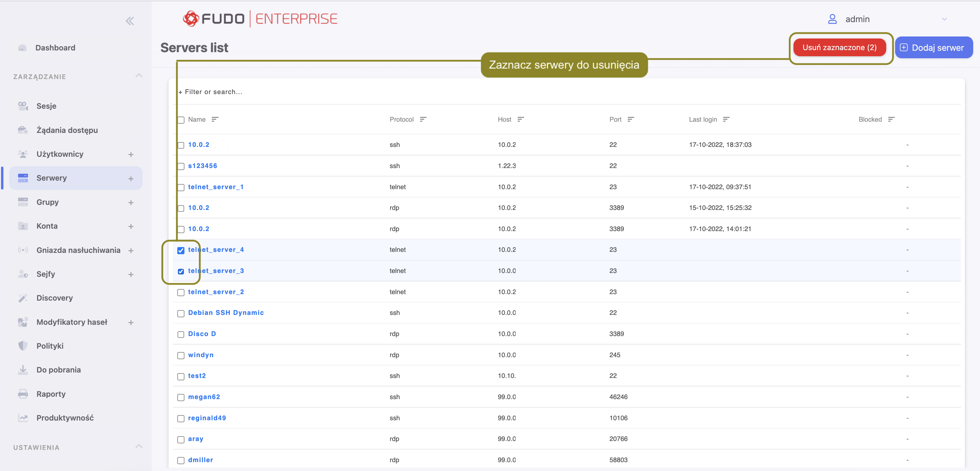Click the Filter or search field
Screen dimensions: 980x471
coord(213,92)
